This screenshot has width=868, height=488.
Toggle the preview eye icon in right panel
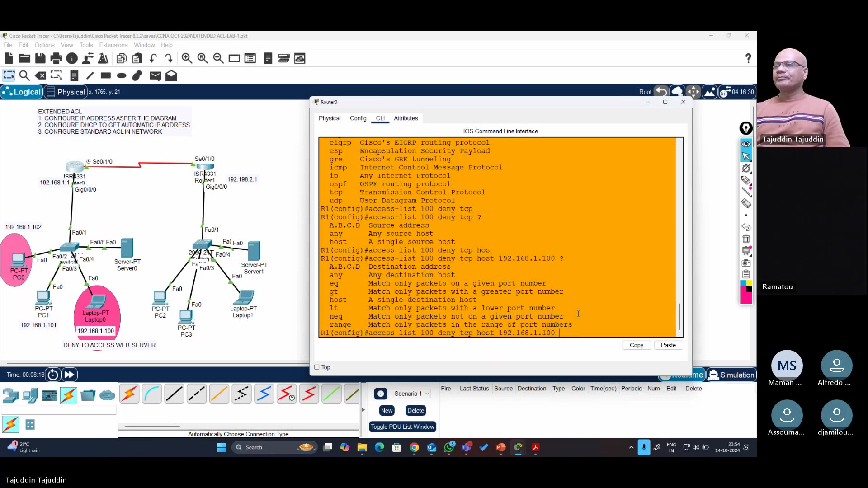pos(746,144)
